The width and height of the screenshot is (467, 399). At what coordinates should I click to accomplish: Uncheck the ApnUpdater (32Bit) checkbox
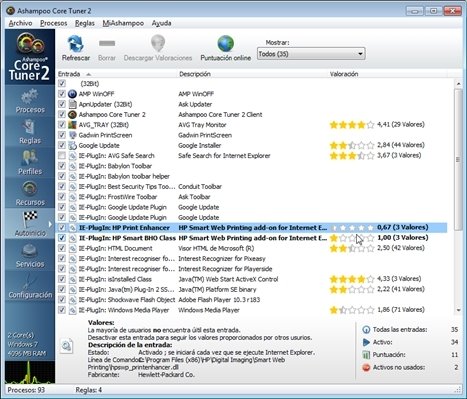click(62, 104)
